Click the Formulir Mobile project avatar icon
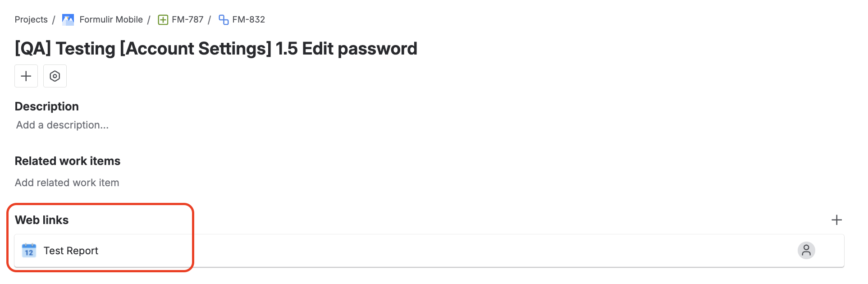The height and width of the screenshot is (284, 868). [68, 19]
